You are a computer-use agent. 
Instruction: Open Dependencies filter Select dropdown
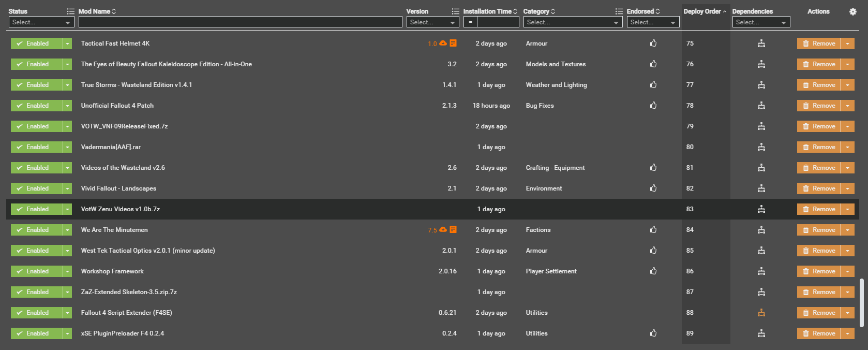pos(761,22)
